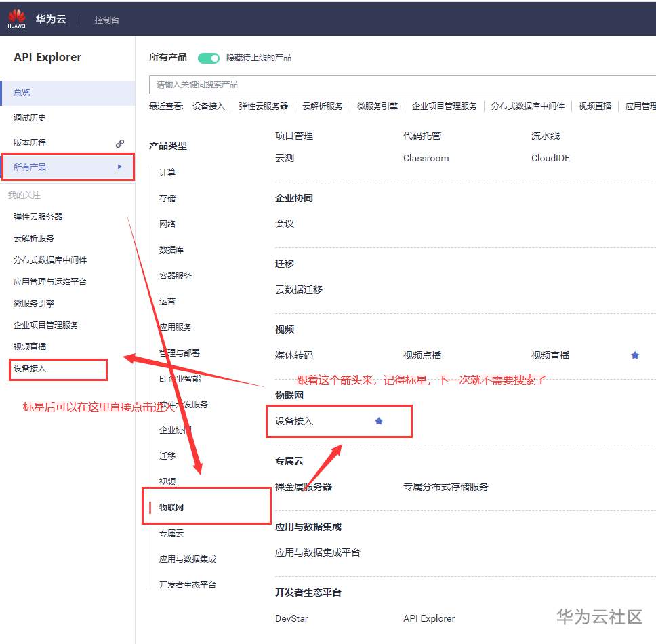Select 计算 product type
Viewport: 656px width, 644px height.
(x=167, y=172)
